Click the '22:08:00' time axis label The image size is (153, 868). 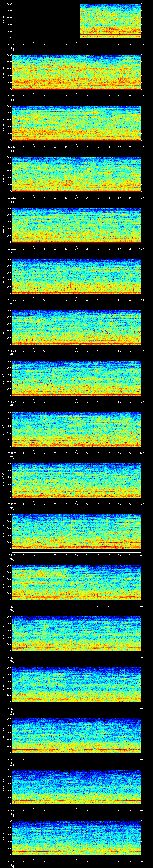point(12,249)
